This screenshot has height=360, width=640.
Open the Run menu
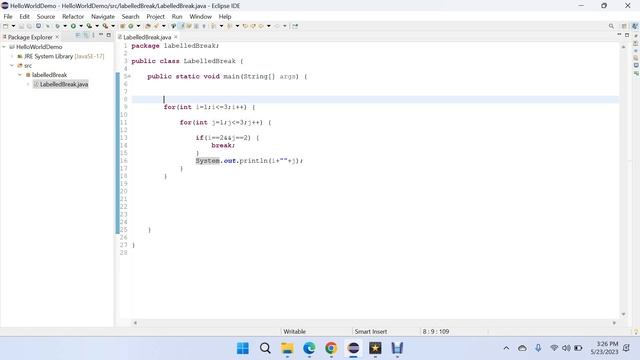pos(177,17)
